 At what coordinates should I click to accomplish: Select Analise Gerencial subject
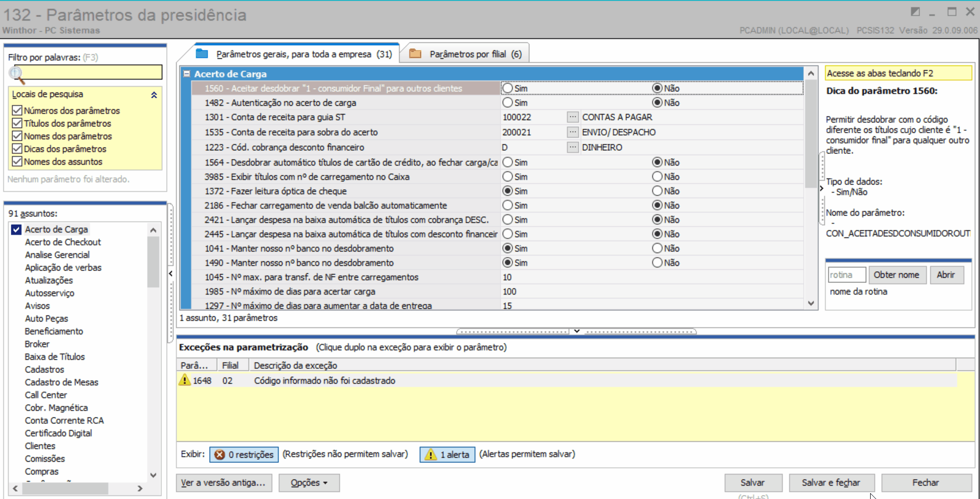pyautogui.click(x=57, y=255)
